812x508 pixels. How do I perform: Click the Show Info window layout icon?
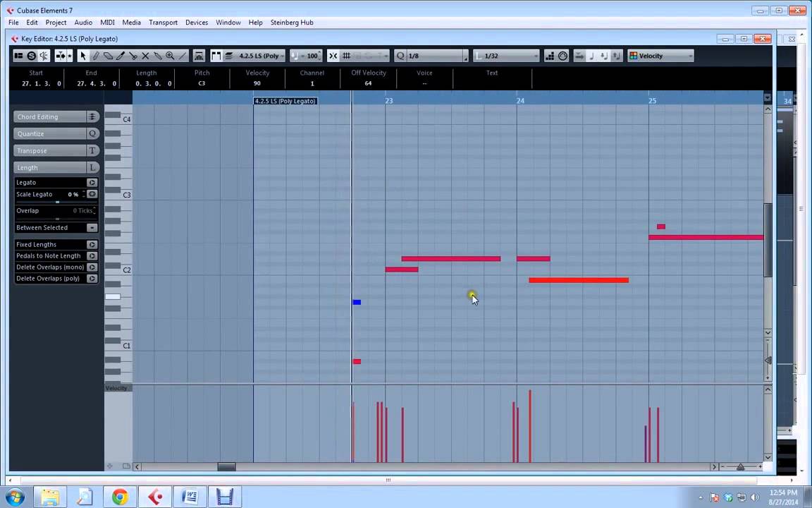(18, 56)
